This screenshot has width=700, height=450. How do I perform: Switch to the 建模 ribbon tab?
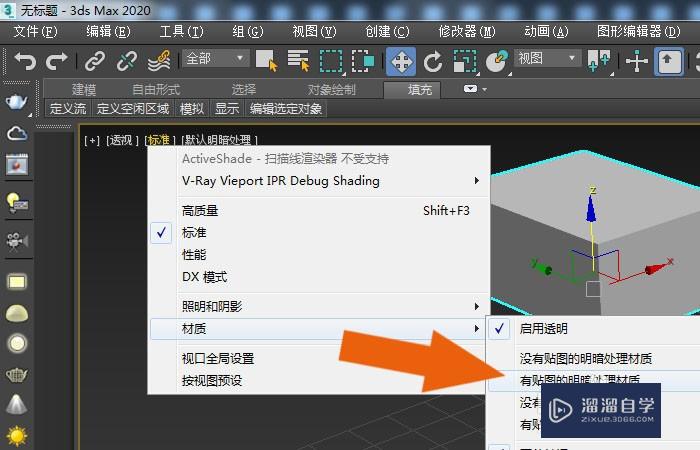tap(84, 90)
